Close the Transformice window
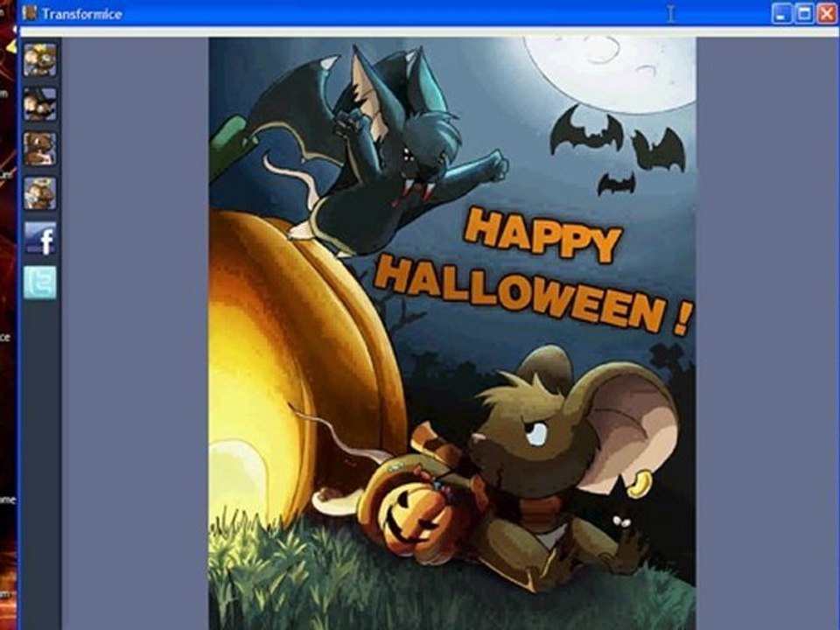 pos(827,13)
